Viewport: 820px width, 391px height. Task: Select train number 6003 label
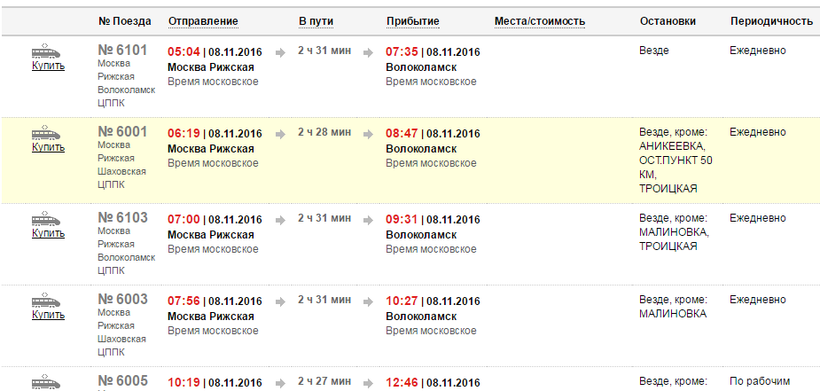[x=123, y=299]
